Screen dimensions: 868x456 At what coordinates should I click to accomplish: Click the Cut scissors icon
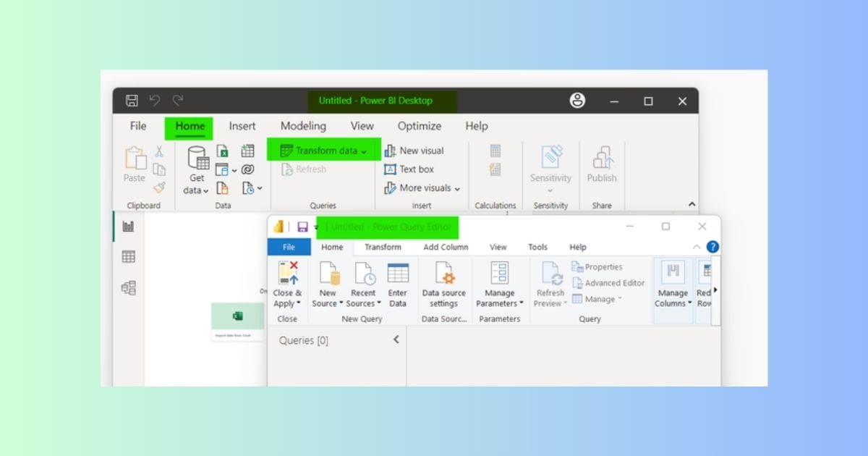159,151
